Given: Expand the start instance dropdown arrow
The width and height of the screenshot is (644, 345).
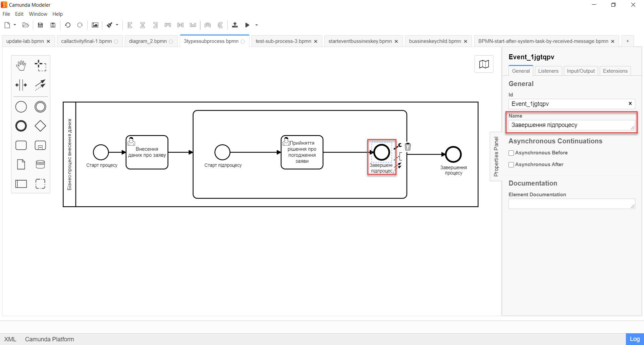Looking at the screenshot, I should coord(257,25).
